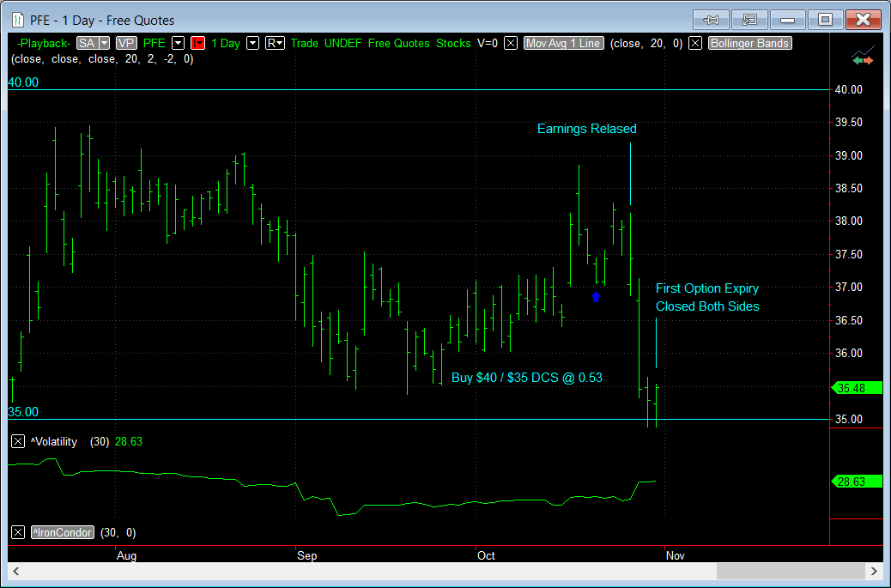Open the R dropdown

(275, 43)
